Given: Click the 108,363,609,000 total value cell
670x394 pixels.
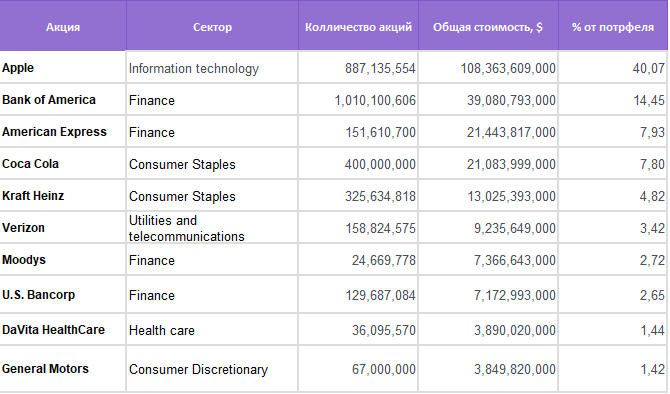Looking at the screenshot, I should 488,68.
